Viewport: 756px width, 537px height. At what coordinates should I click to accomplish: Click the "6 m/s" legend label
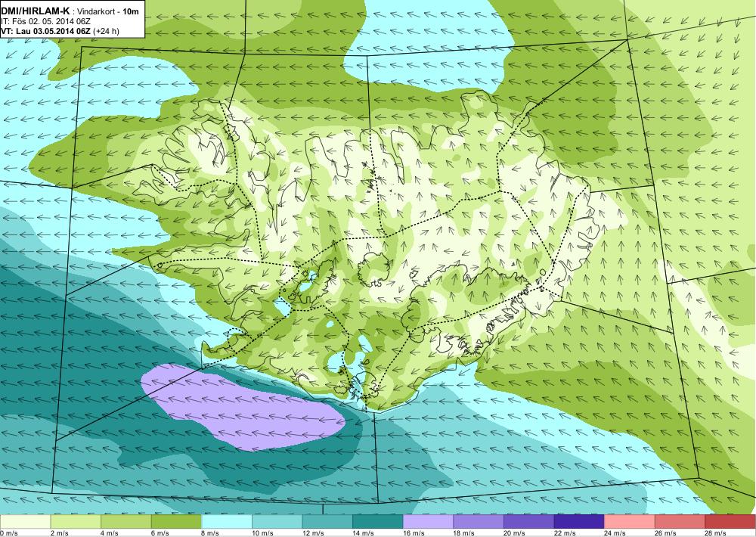point(160,533)
